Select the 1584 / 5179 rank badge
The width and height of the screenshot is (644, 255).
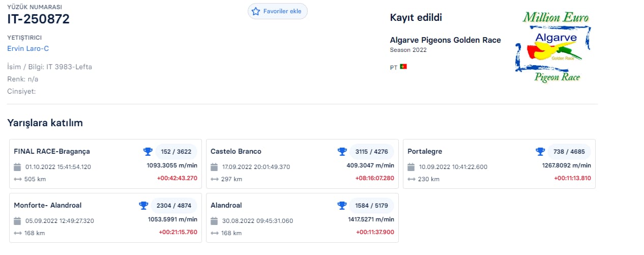371,206
